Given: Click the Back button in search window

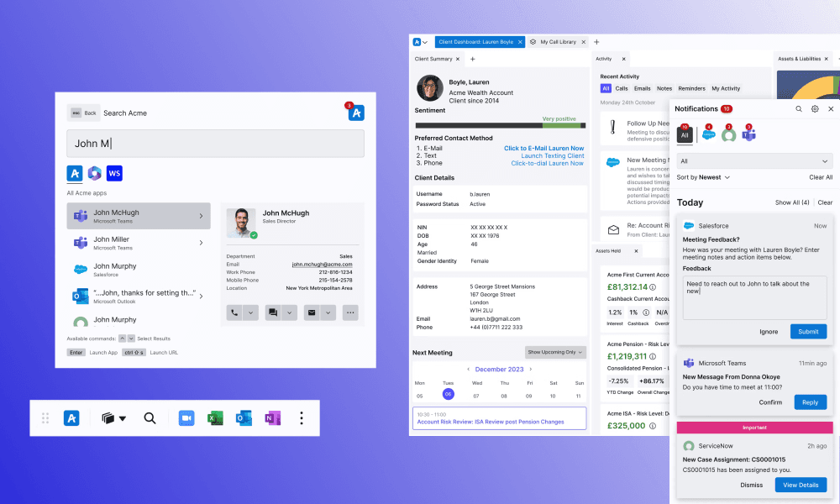Looking at the screenshot, I should (83, 113).
